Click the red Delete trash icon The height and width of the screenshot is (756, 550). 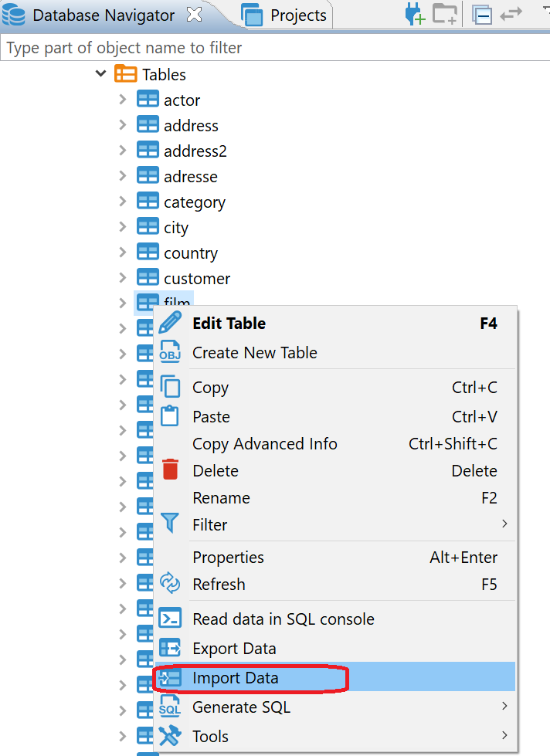tap(170, 470)
